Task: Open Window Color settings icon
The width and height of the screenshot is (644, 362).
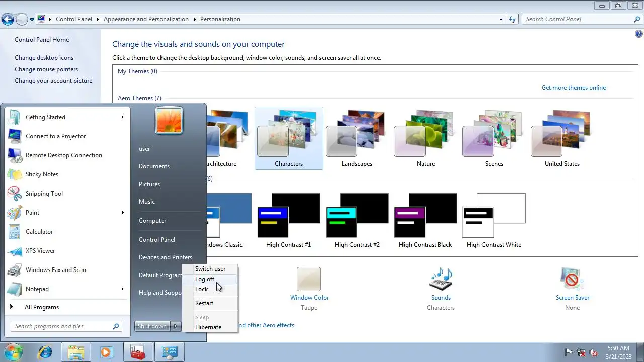Action: pos(309,279)
